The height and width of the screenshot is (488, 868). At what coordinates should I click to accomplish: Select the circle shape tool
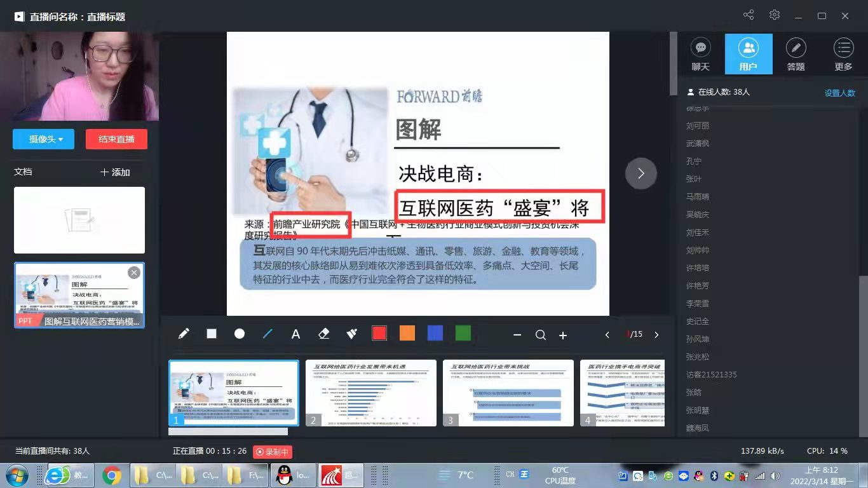click(x=240, y=334)
